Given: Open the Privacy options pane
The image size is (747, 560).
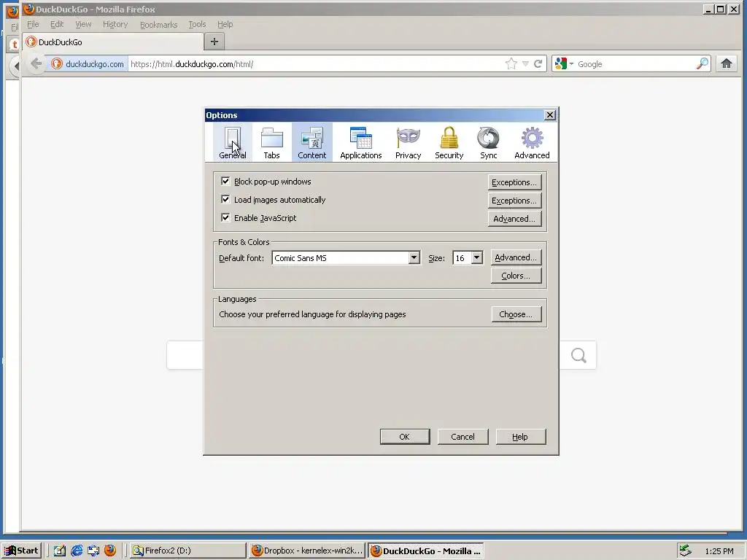Looking at the screenshot, I should pyautogui.click(x=409, y=142).
